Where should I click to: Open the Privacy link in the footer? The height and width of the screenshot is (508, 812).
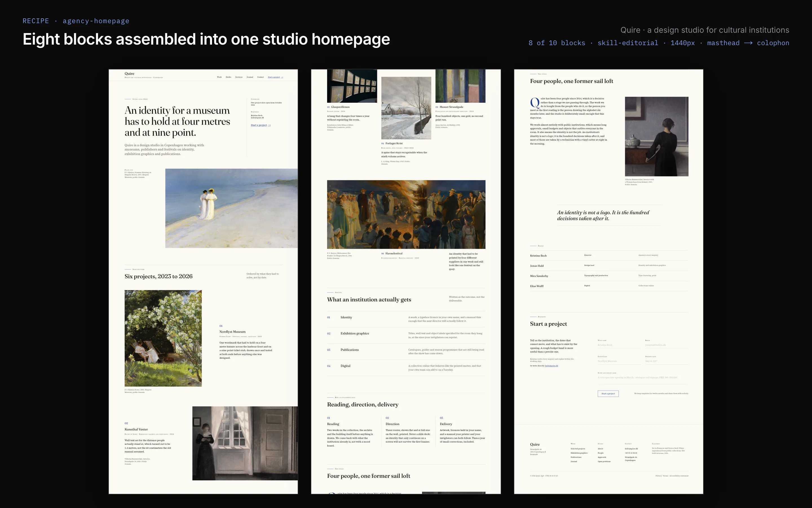tap(658, 476)
